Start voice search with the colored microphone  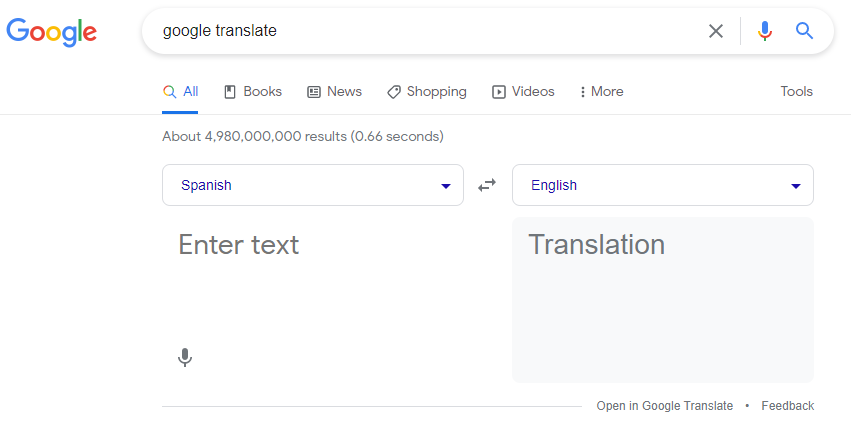point(765,31)
